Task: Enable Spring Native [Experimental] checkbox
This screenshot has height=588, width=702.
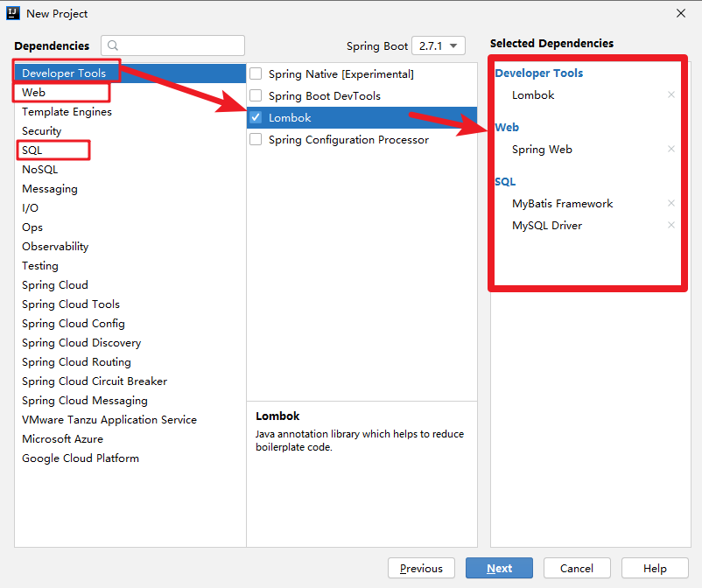Action: (x=256, y=73)
